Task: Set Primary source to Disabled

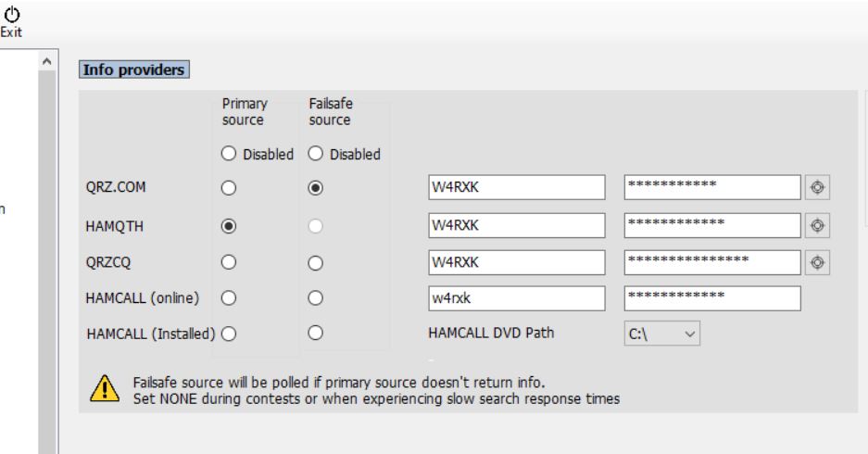Action: coord(229,154)
